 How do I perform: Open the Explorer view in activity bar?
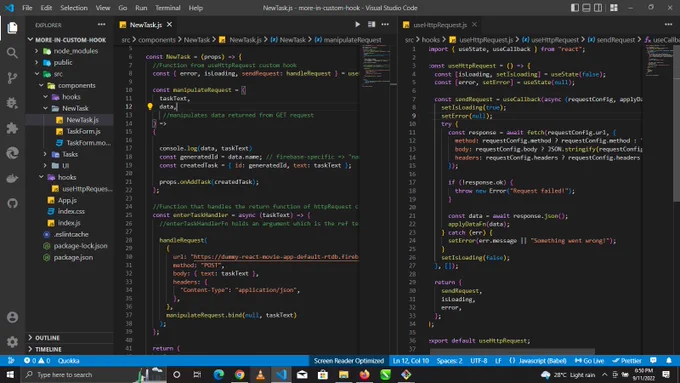click(x=12, y=28)
